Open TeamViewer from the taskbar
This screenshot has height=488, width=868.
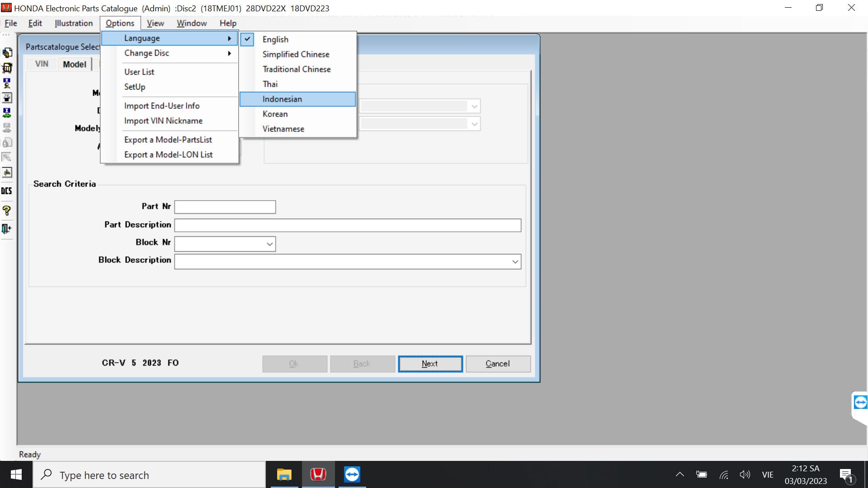tap(352, 474)
